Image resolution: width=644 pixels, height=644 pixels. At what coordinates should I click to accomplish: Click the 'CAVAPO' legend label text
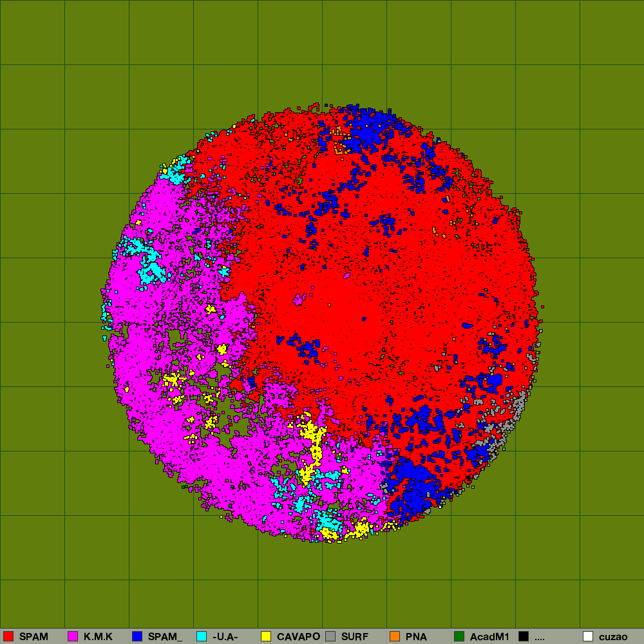point(299,637)
